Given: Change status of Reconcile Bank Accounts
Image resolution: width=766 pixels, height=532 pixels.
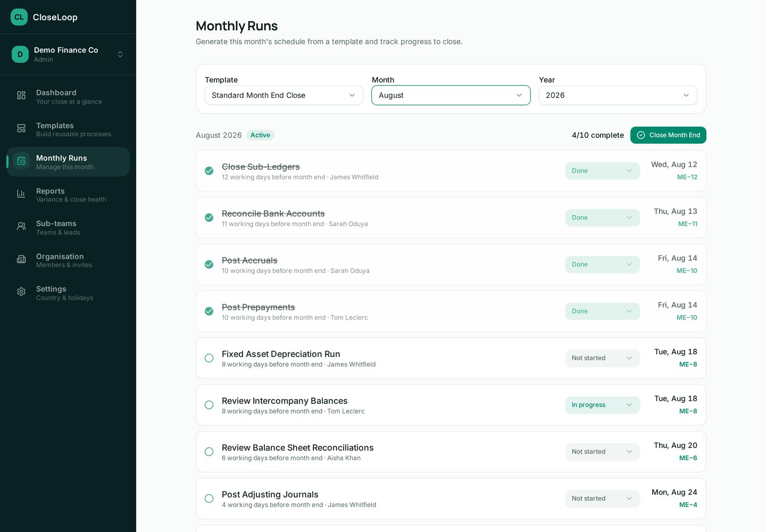Looking at the screenshot, I should 603,218.
